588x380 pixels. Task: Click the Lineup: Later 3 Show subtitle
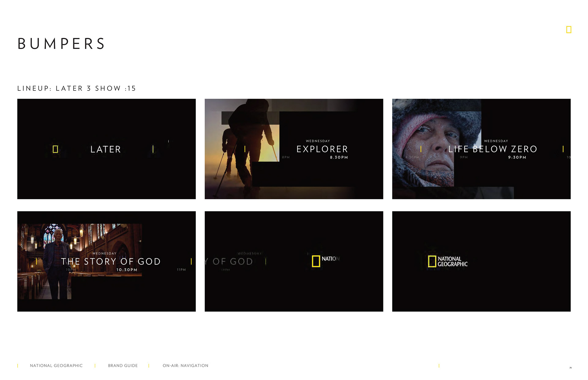[x=77, y=88]
